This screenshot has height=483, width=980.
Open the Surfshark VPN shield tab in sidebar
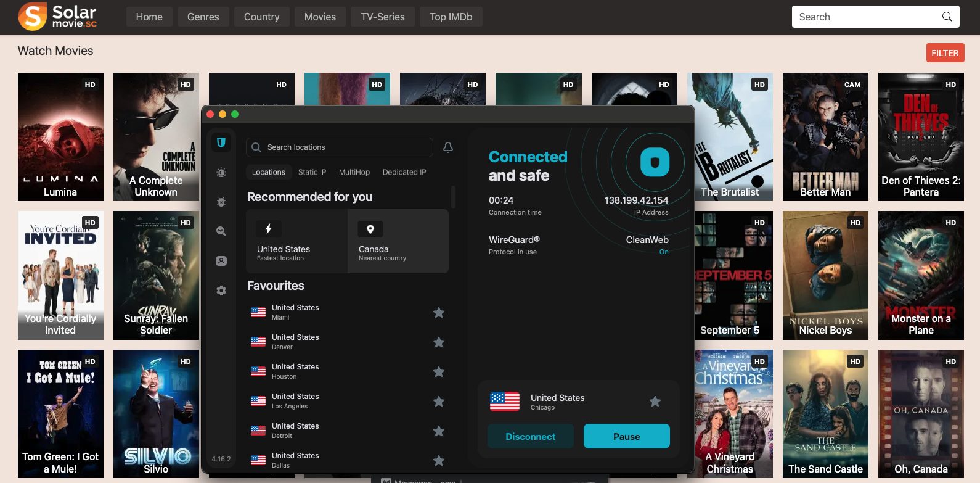pyautogui.click(x=221, y=142)
